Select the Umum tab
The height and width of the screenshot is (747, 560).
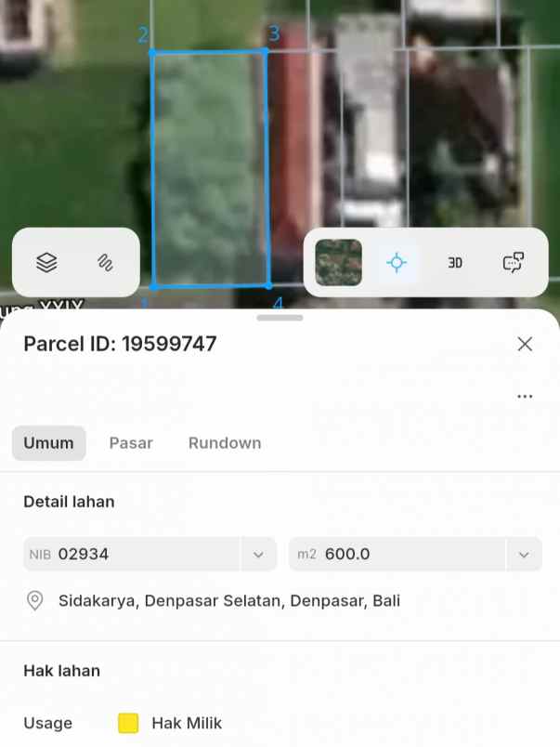coord(48,443)
